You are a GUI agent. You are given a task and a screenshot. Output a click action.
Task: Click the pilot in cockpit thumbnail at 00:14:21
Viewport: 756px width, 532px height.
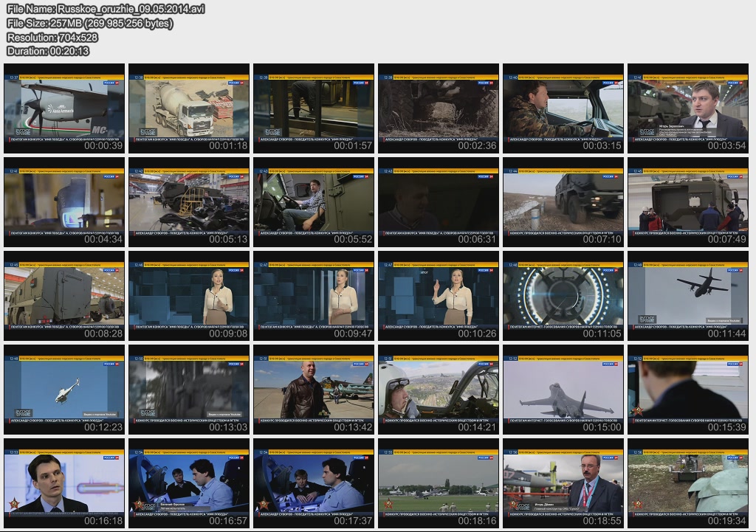click(x=439, y=390)
